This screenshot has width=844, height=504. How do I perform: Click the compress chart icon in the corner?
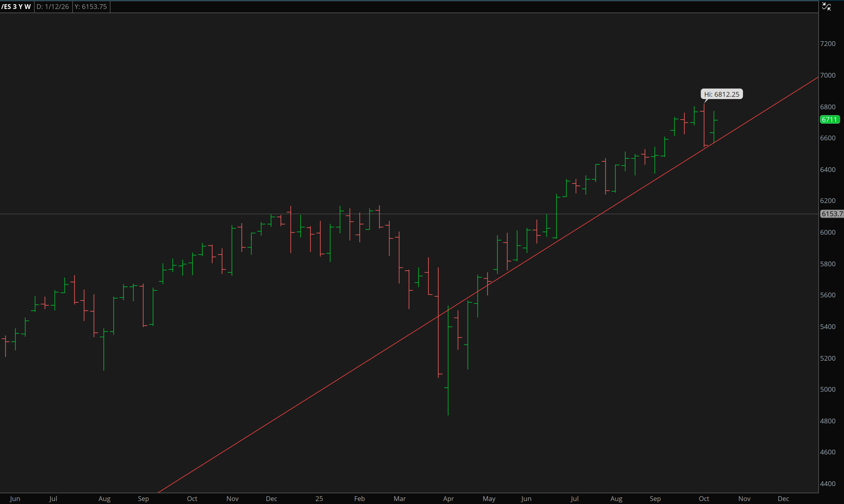click(826, 7)
